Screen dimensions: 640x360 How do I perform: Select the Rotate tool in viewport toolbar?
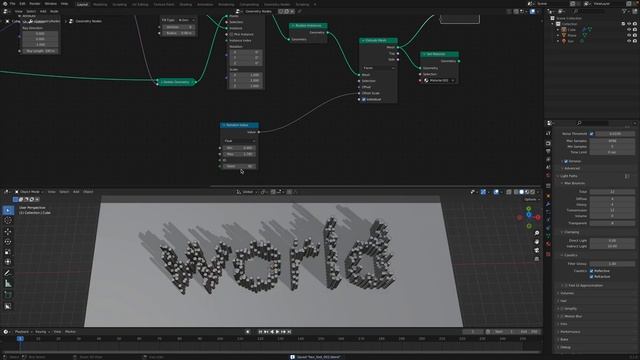8,242
